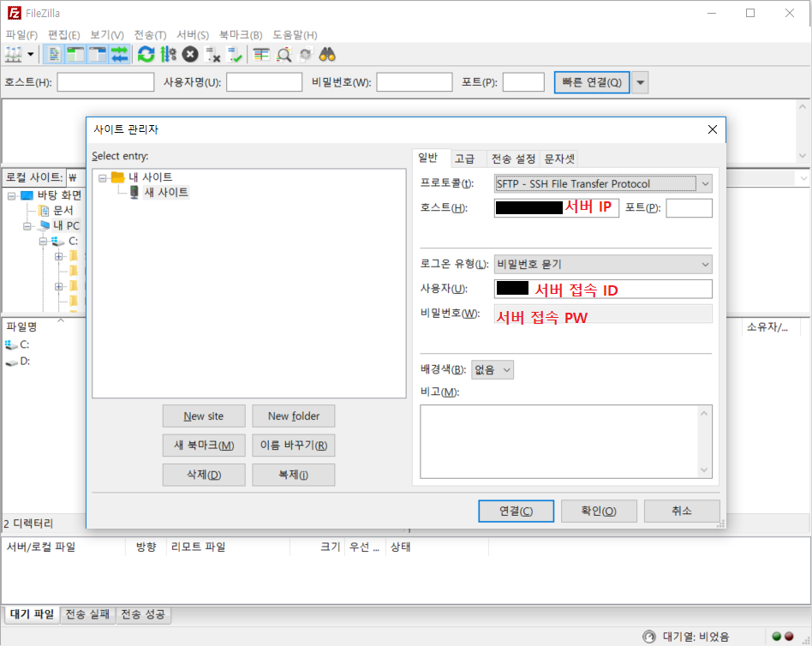Click the 이름 바꾸기(R) button

click(294, 446)
